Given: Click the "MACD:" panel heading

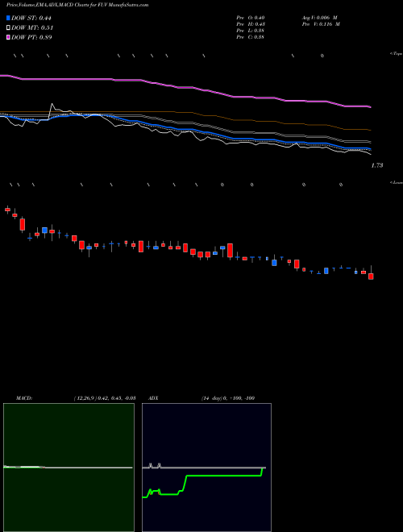Looking at the screenshot, I should click(x=24, y=398).
